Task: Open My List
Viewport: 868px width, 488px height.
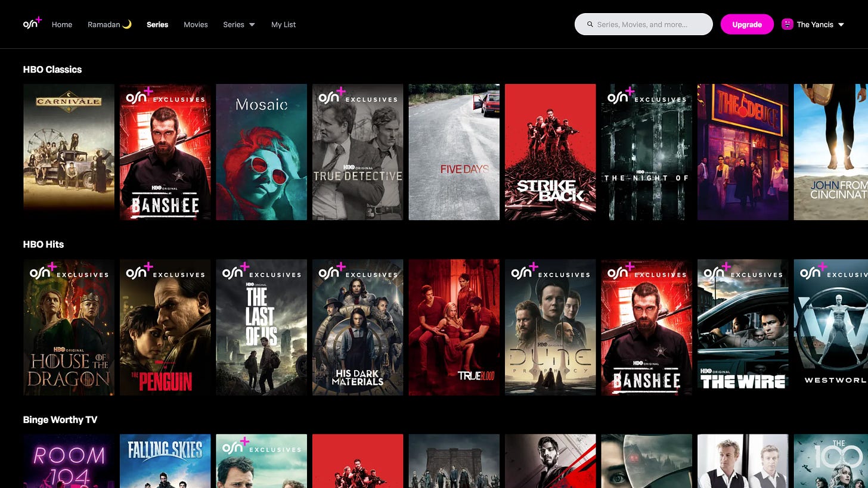Action: pos(284,24)
